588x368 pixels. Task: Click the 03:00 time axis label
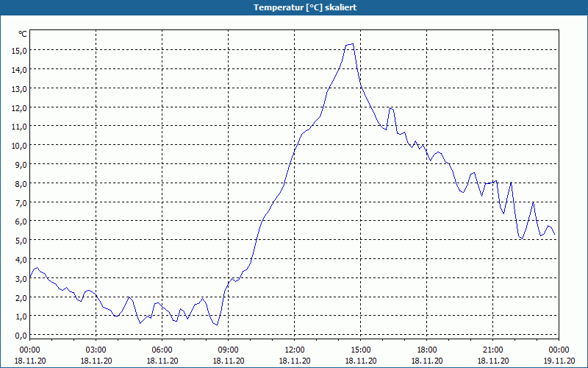tap(96, 350)
